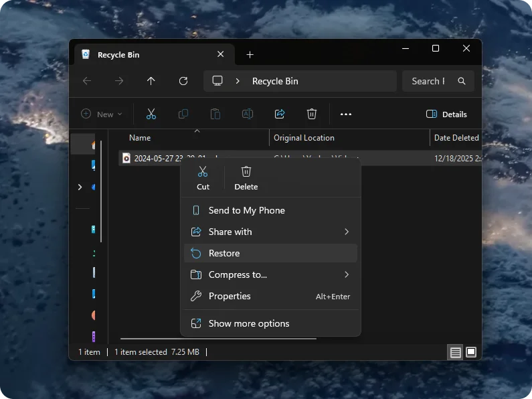
Task: Click the 12/18/2025 deleted date cell
Action: click(x=457, y=159)
